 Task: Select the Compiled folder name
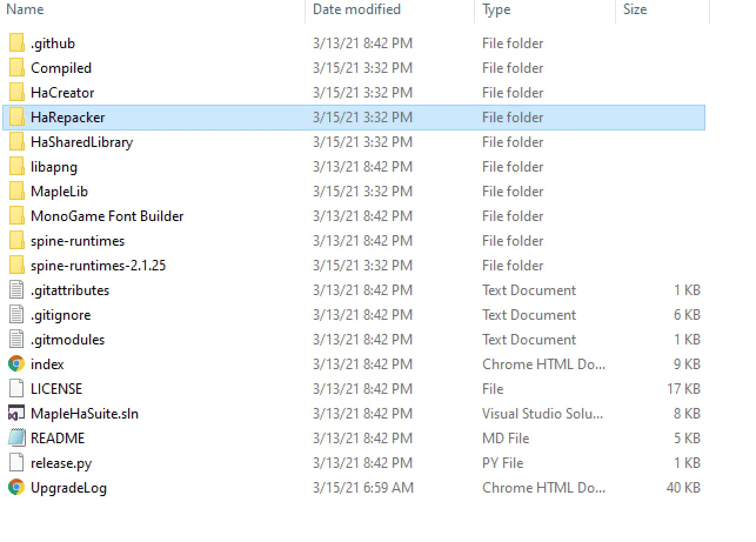pos(61,68)
